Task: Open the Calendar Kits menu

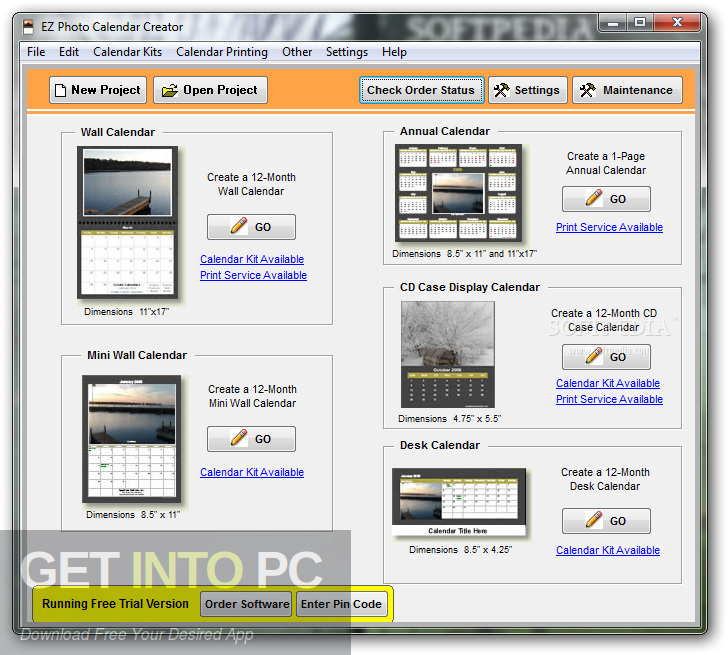Action: point(127,52)
